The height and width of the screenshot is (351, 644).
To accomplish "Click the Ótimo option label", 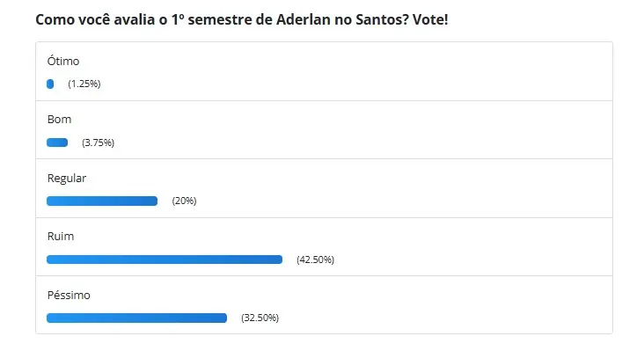I will (x=63, y=62).
